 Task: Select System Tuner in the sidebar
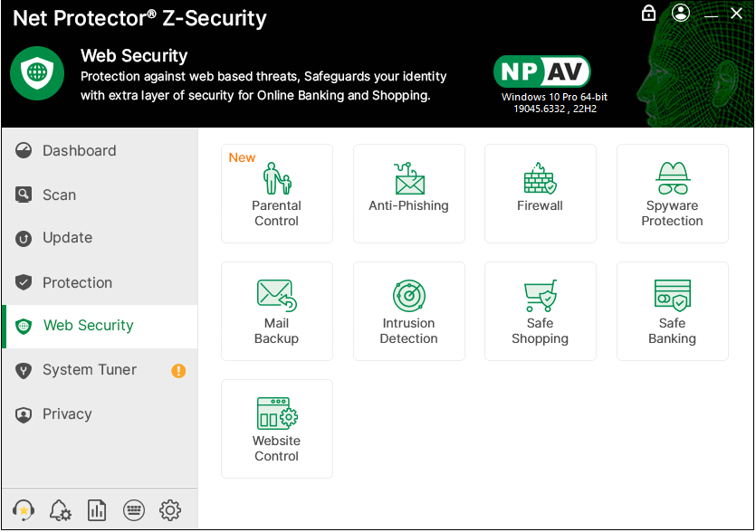pyautogui.click(x=90, y=370)
